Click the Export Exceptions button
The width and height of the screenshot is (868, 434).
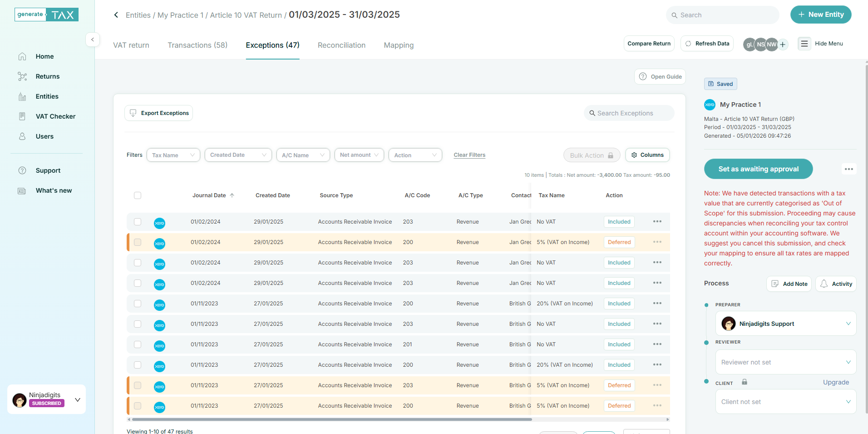tap(159, 113)
